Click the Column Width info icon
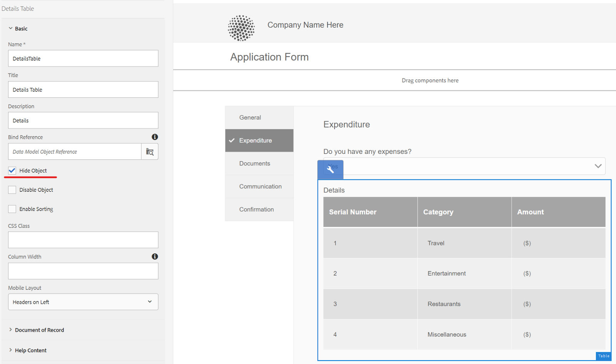This screenshot has width=616, height=364. click(x=155, y=256)
